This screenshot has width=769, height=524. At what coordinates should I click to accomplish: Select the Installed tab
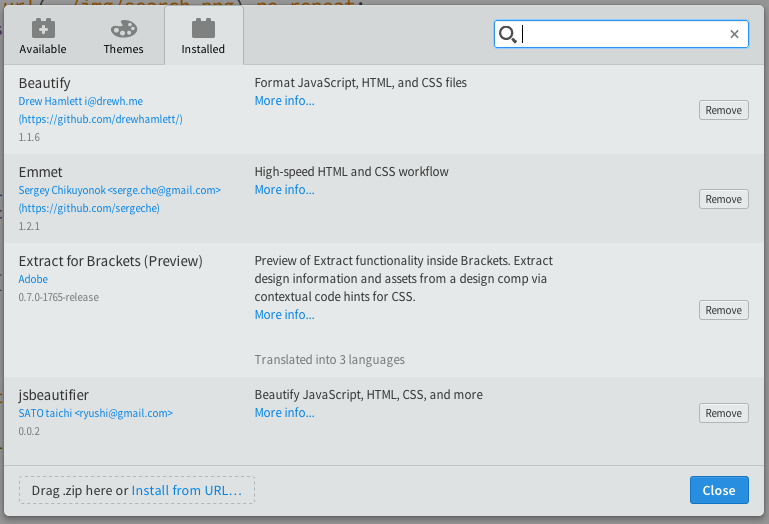[203, 36]
